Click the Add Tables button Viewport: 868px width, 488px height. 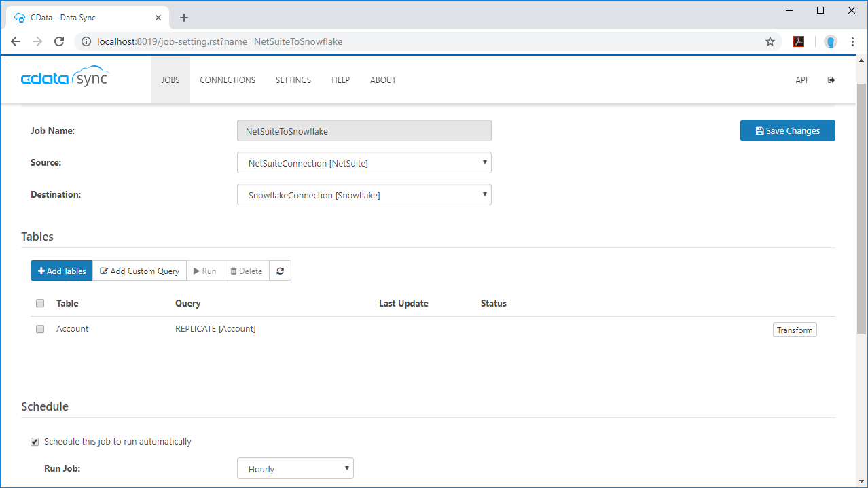tap(62, 271)
